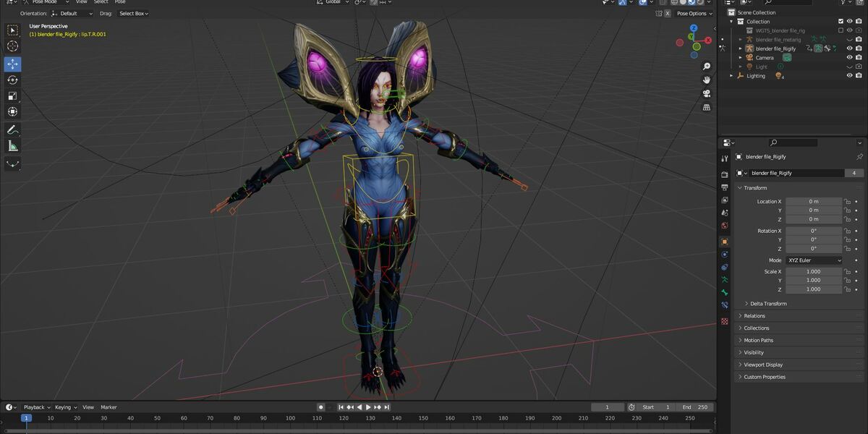Click the End frame 250 field
868x434 pixels.
click(695, 407)
